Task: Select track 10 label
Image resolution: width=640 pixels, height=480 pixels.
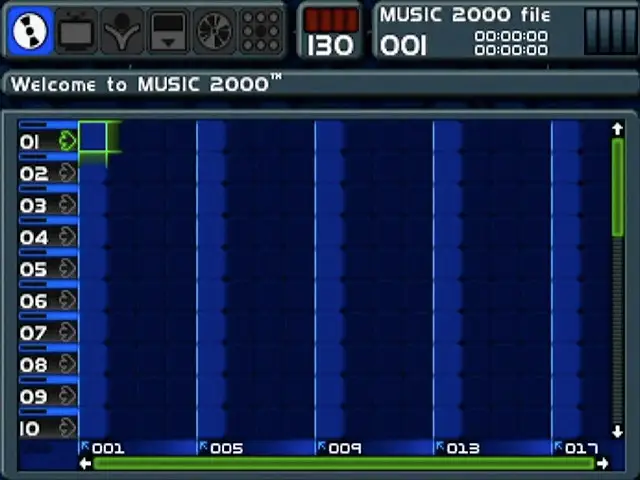Action: tap(30, 428)
